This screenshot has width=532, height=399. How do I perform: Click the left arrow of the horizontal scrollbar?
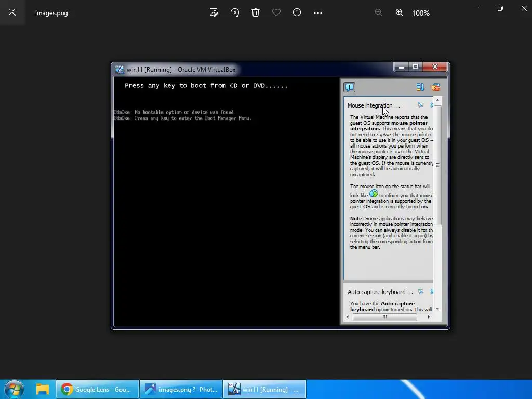(x=348, y=317)
